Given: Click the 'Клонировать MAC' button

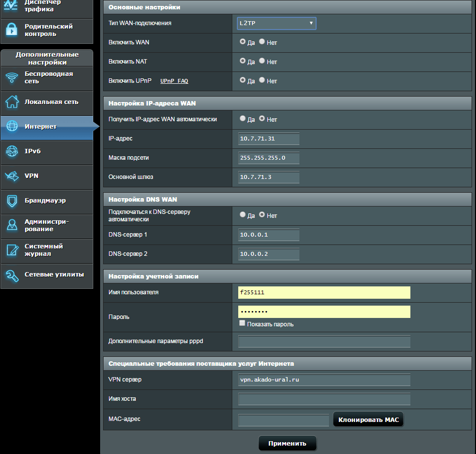Looking at the screenshot, I should (x=368, y=419).
